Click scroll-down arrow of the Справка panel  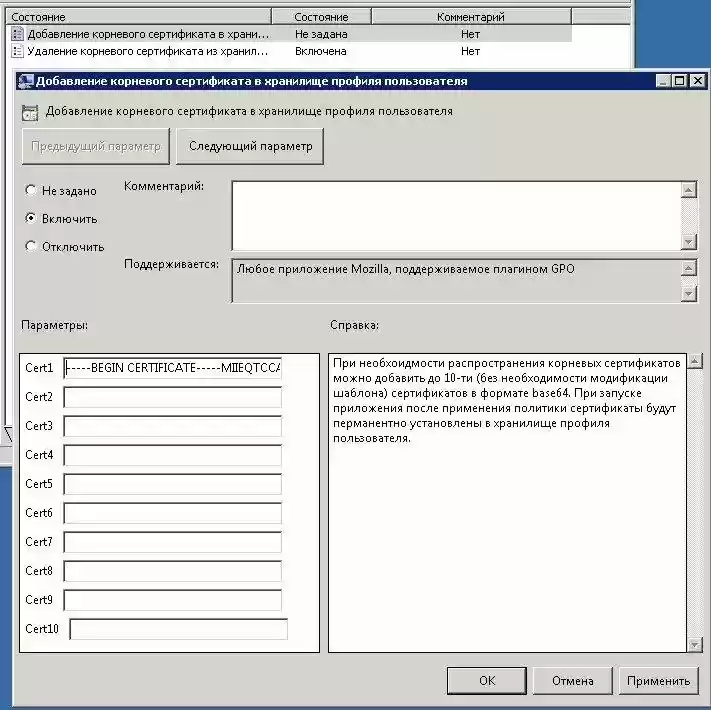pyautogui.click(x=695, y=644)
